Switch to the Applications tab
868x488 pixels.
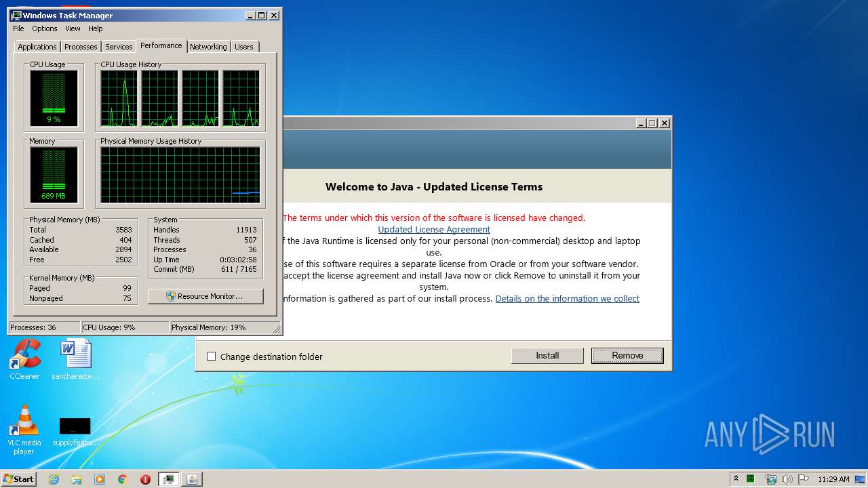tap(37, 47)
